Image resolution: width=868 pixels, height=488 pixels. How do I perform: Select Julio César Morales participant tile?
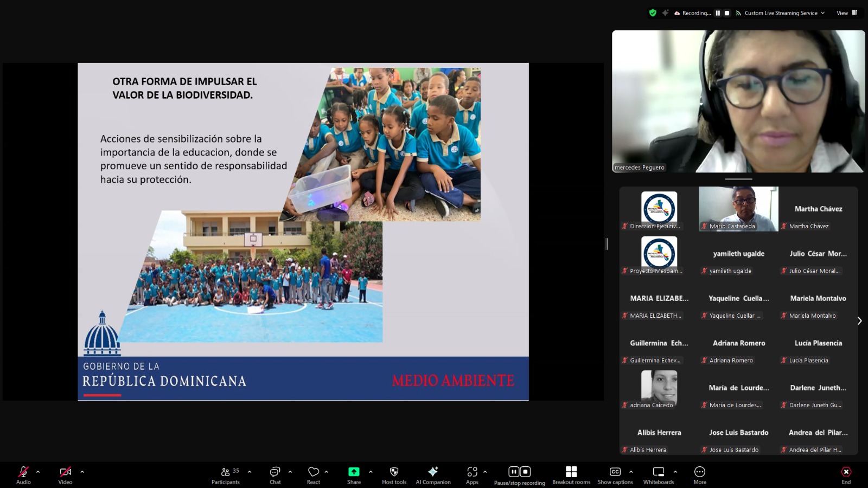818,254
